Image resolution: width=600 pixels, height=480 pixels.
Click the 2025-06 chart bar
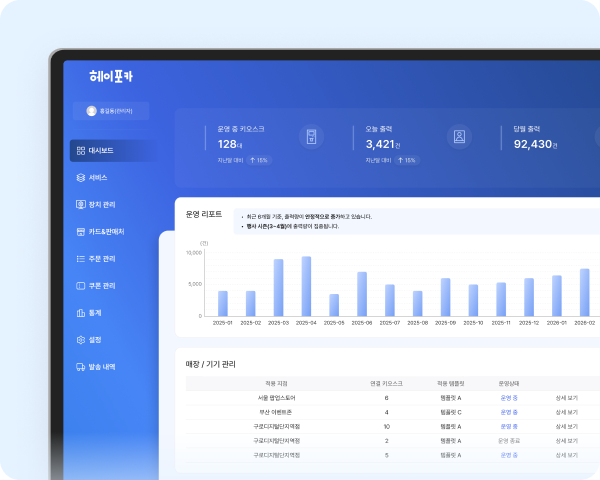pos(362,294)
